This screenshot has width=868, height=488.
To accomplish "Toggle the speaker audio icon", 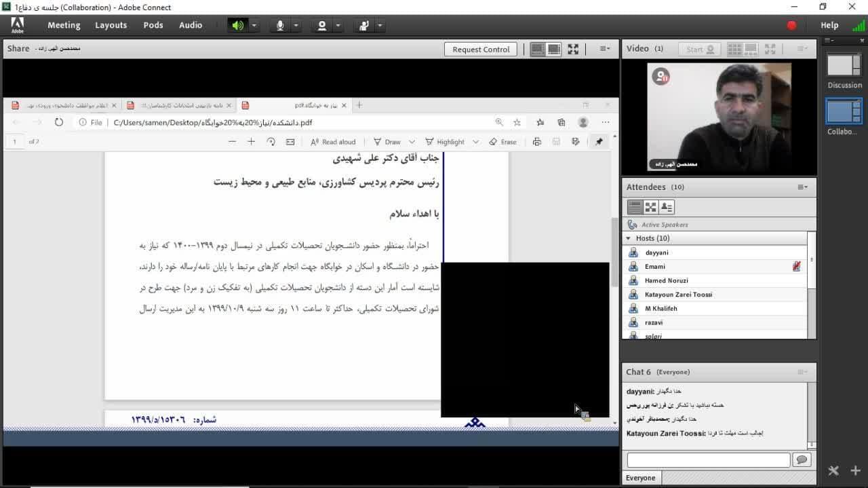I will coord(237,26).
